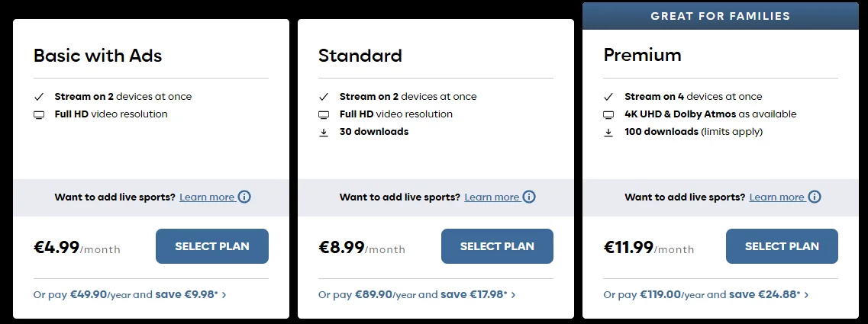This screenshot has height=324, width=868.
Task: Click the Great for Families banner
Action: click(720, 16)
